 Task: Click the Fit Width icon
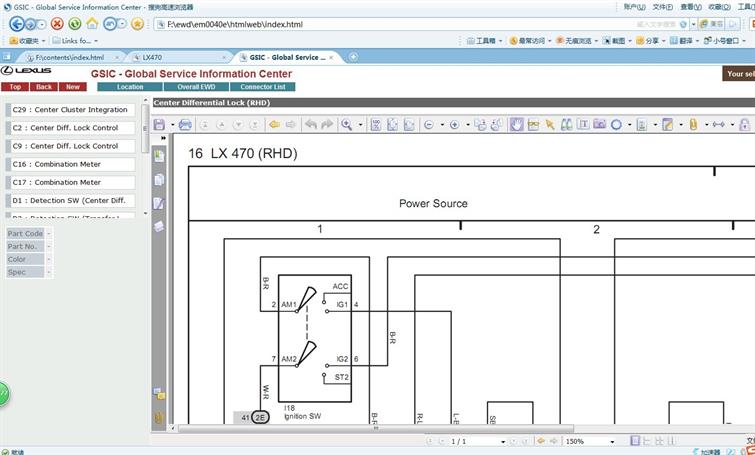coord(409,125)
